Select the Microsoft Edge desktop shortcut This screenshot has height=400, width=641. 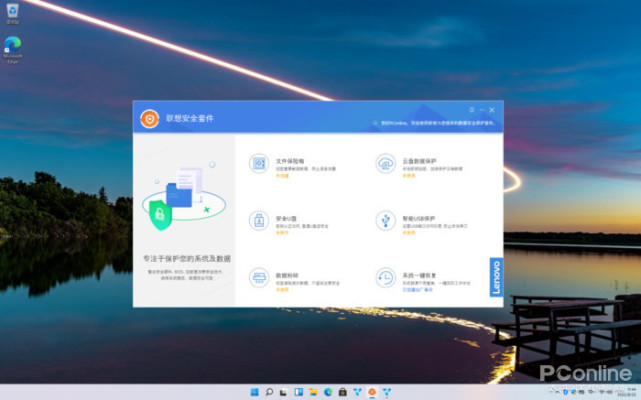coord(13,50)
